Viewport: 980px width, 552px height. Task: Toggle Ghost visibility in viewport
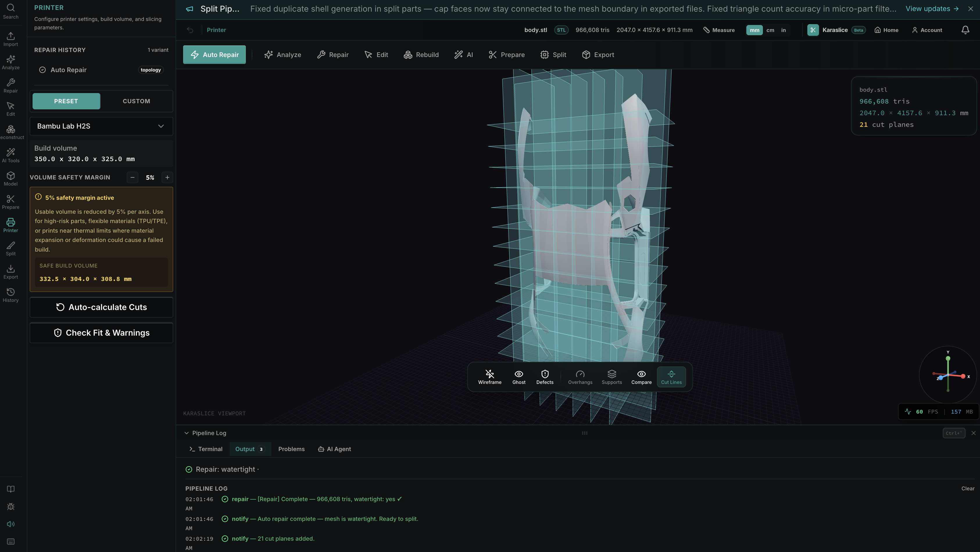click(518, 377)
